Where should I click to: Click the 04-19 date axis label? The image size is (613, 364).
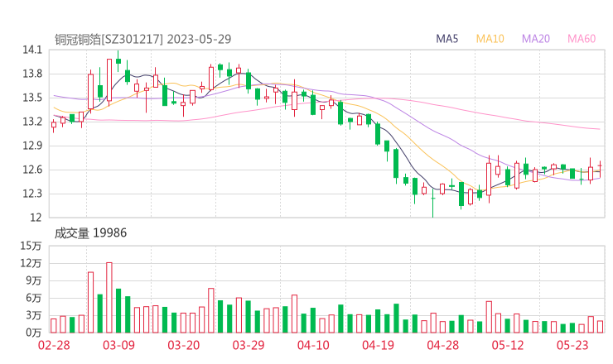tap(378, 345)
